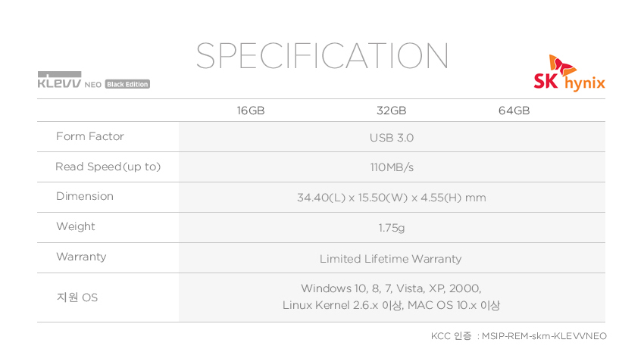
Task: Click the 1.75g weight value
Action: tap(391, 228)
